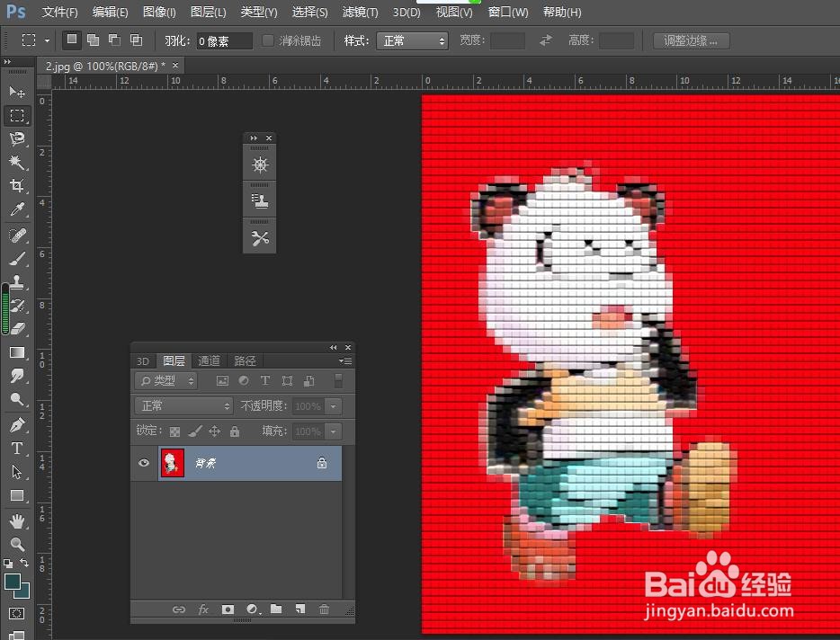Image resolution: width=840 pixels, height=640 pixels.
Task: Toggle Quick Mask mode
Action: click(16, 614)
